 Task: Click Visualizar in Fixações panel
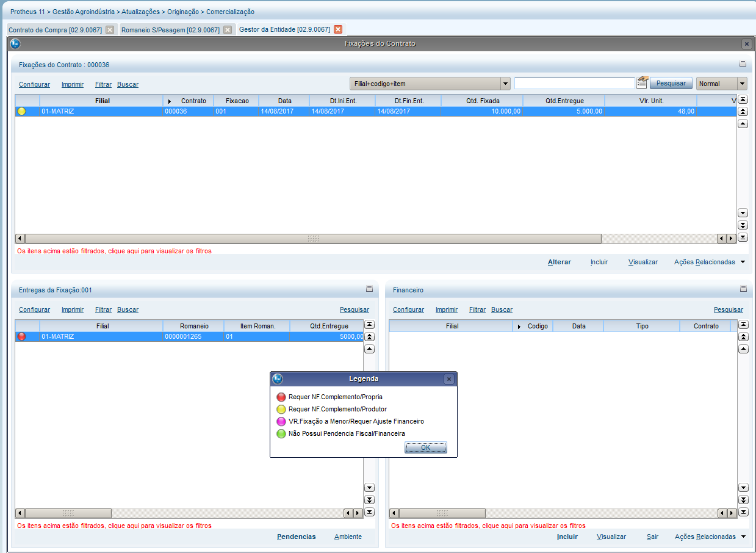coord(643,262)
